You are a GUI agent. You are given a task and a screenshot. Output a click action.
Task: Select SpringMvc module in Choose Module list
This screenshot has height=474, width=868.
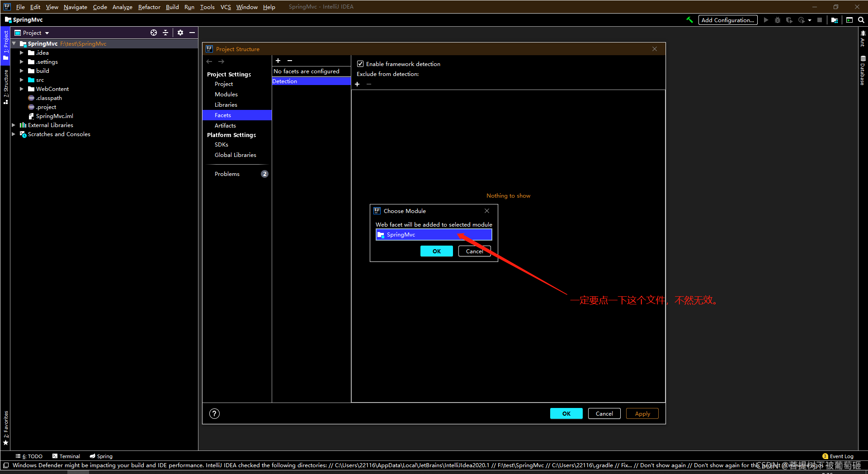[434, 235]
